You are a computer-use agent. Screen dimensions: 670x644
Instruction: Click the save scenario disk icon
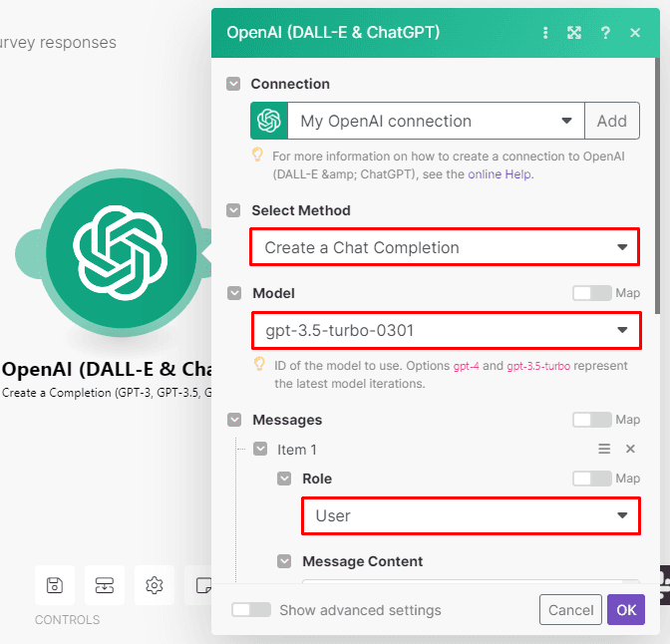pos(55,585)
